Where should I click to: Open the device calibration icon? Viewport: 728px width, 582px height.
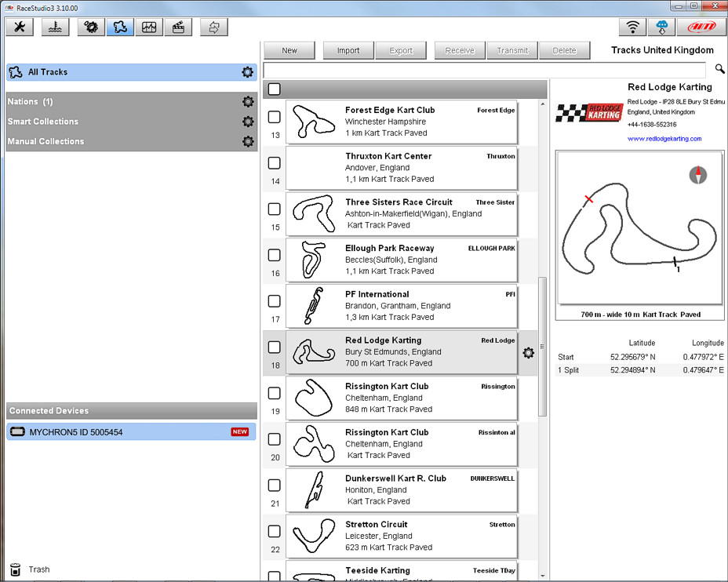[55, 27]
